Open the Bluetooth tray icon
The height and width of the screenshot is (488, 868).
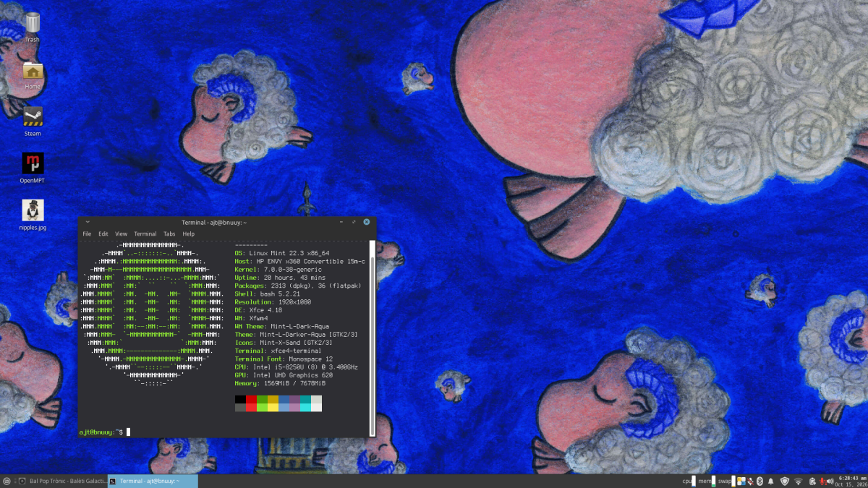[x=760, y=481]
